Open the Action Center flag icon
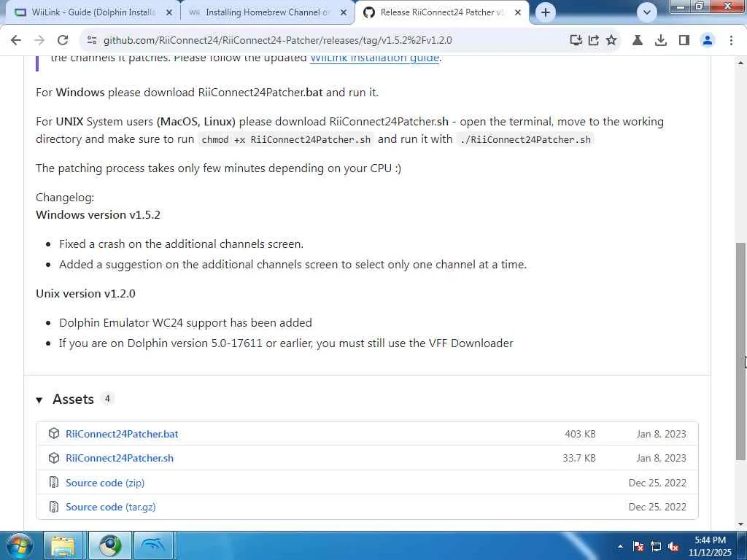This screenshot has height=560, width=747. [638, 546]
